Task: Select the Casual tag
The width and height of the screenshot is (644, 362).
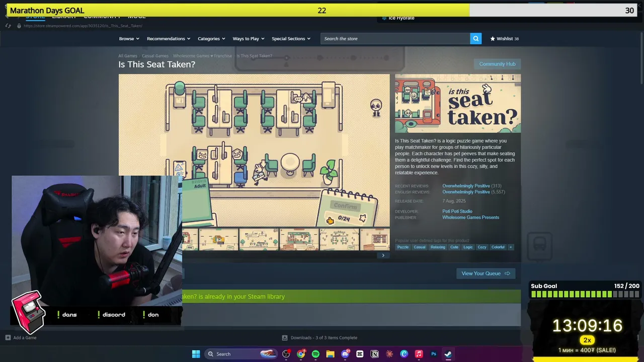Action: coord(420,247)
